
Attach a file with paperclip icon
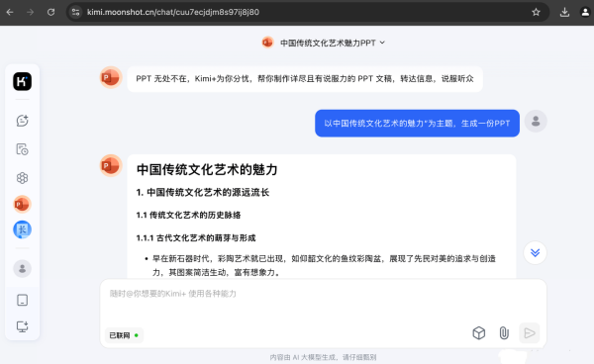(x=504, y=333)
